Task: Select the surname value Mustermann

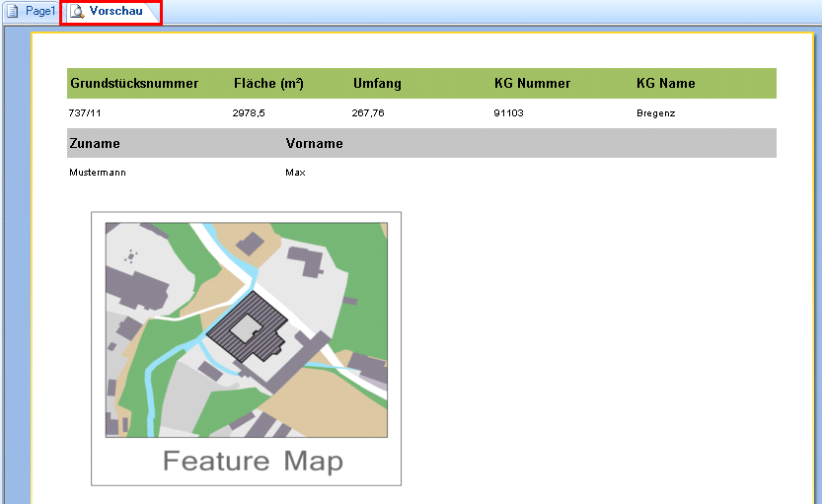Action: pyautogui.click(x=98, y=173)
